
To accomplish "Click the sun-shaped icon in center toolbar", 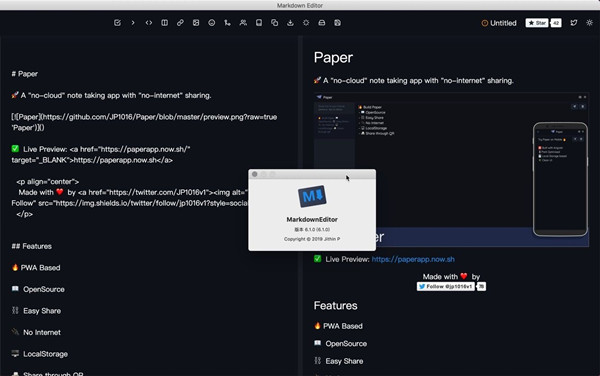I will coord(306,23).
